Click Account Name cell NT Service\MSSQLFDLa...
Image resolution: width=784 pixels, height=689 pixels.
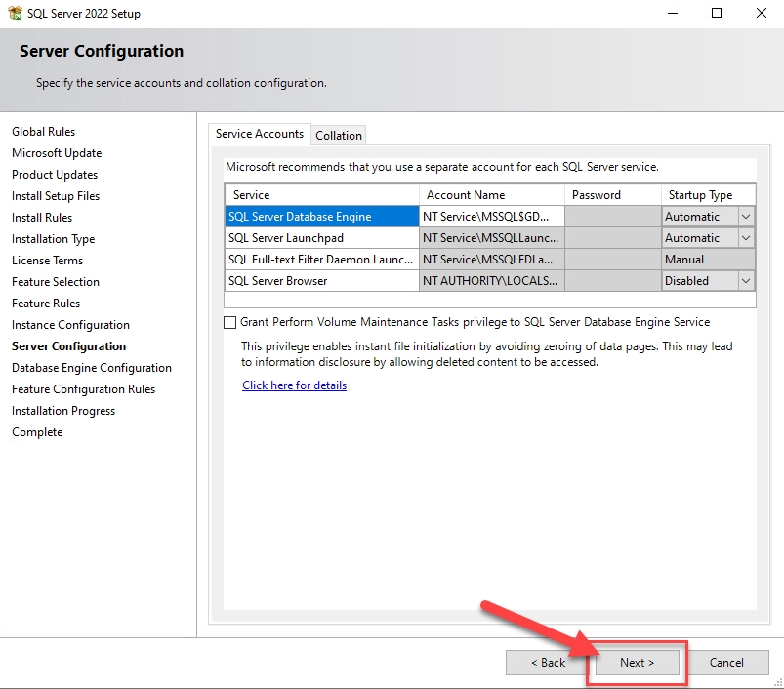click(x=492, y=260)
